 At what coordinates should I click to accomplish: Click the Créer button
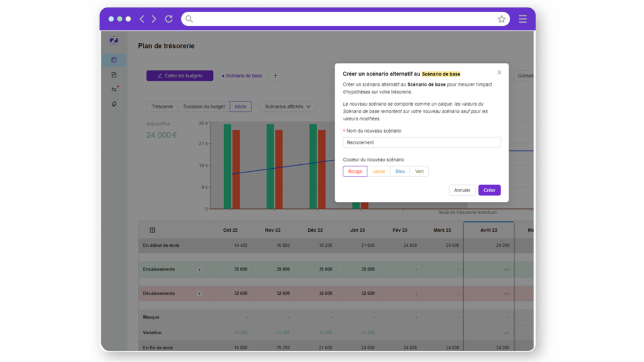point(489,190)
